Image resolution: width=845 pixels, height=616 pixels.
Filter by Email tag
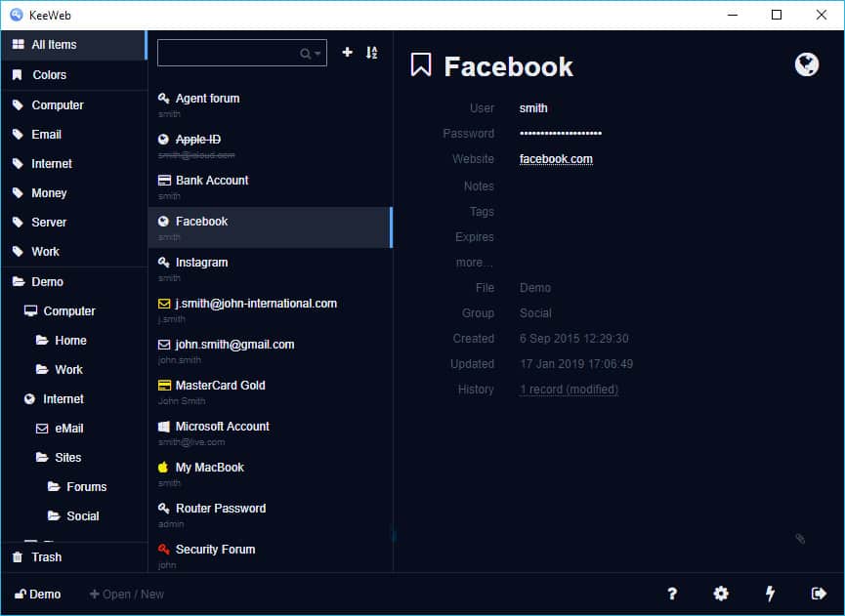click(x=74, y=134)
